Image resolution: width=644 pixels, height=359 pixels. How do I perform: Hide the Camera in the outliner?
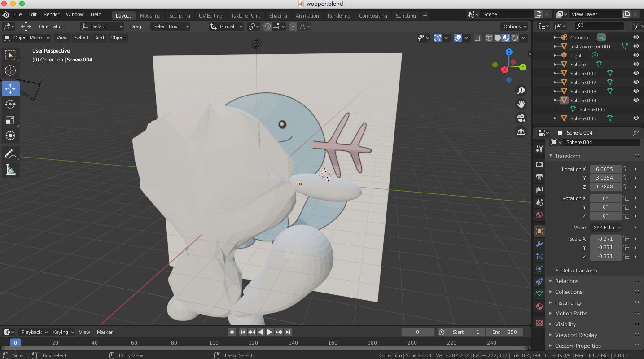[636, 37]
